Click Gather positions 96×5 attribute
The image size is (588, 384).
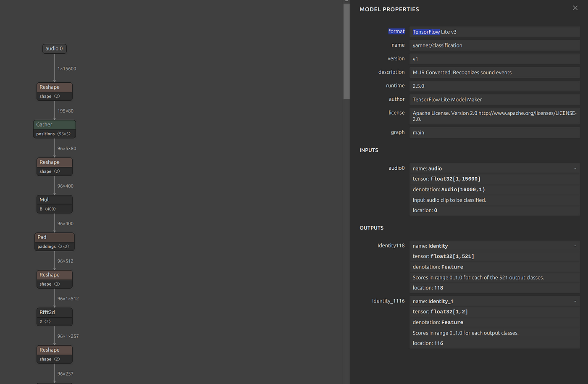(x=55, y=134)
